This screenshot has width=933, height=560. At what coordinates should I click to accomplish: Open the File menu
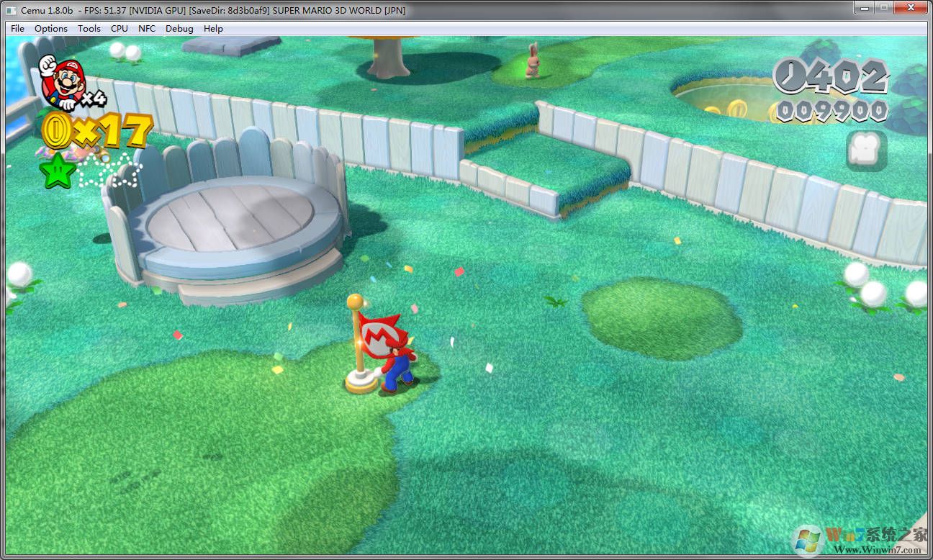[17, 28]
